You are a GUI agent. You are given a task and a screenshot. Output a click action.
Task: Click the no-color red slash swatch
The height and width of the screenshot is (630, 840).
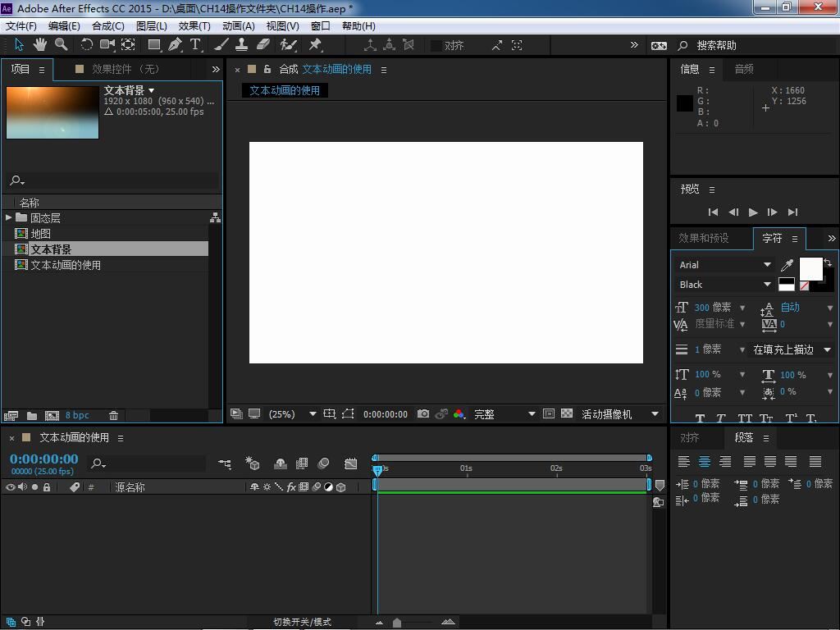click(x=804, y=286)
